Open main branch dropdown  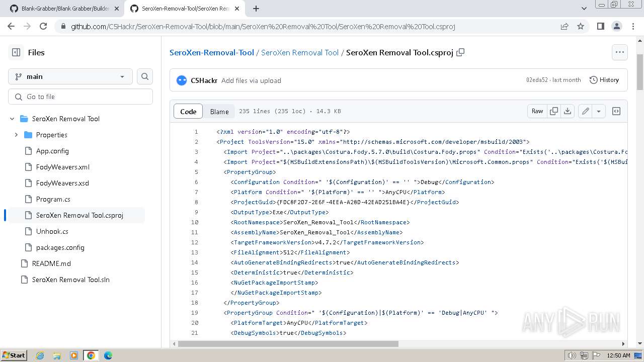coord(70,76)
